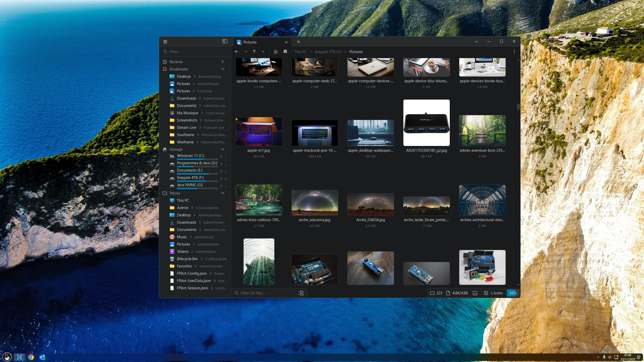Image resolution: width=644 pixels, height=362 pixels.
Task: Select the Pictures tab
Action: pyautogui.click(x=259, y=42)
